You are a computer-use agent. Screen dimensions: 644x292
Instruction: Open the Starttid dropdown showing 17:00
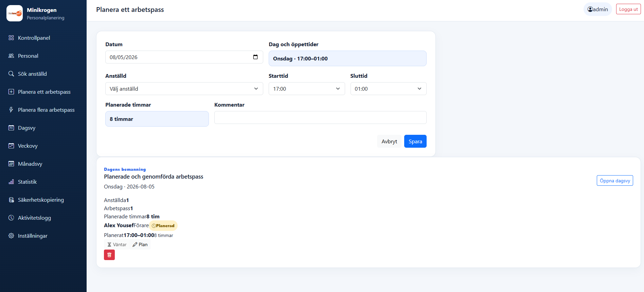pos(307,89)
